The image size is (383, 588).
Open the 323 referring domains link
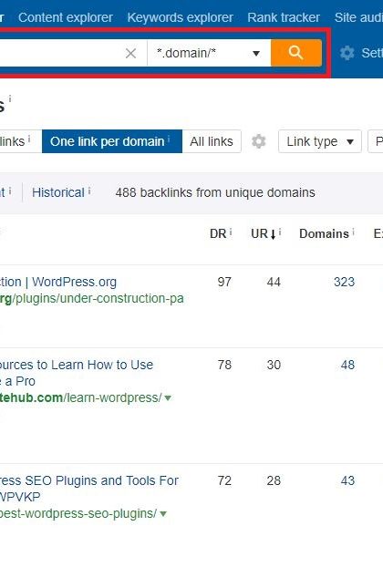coord(344,282)
